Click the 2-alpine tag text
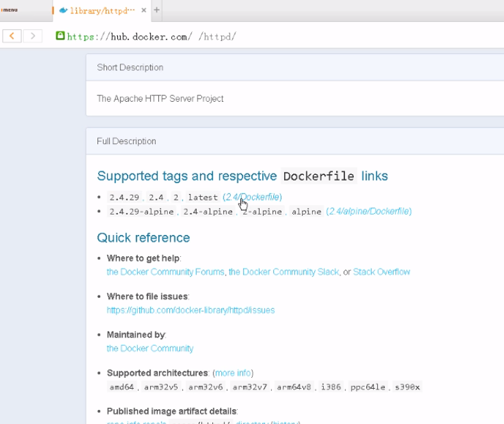 tap(262, 211)
